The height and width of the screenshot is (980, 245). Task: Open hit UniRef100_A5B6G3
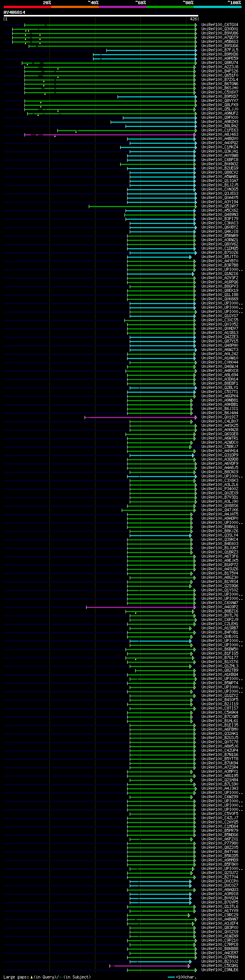[220, 42]
